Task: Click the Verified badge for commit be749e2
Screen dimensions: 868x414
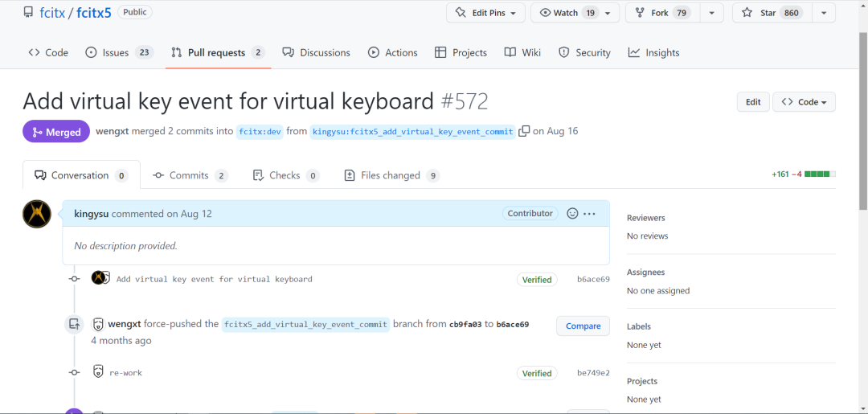Action: (x=537, y=373)
